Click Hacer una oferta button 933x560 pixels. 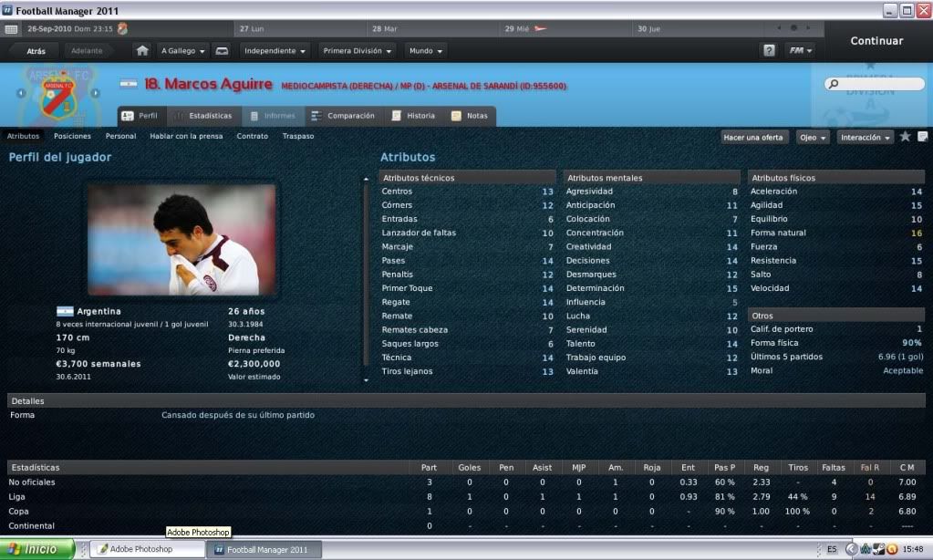tap(753, 138)
